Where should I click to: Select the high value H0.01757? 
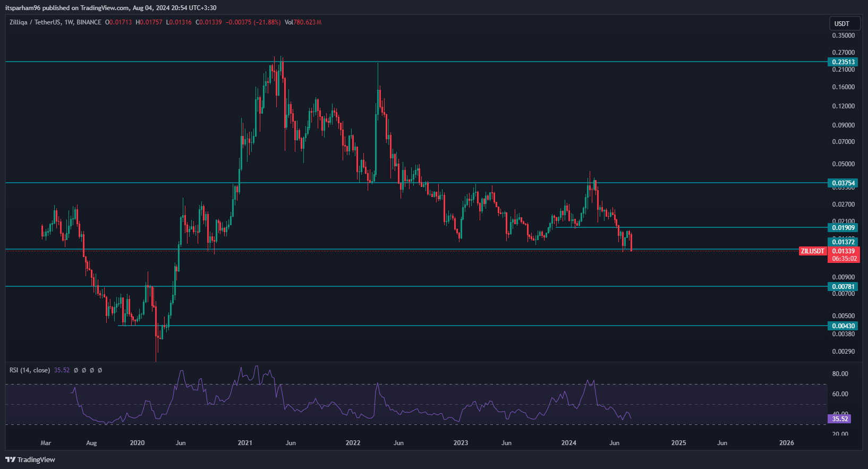click(x=149, y=22)
